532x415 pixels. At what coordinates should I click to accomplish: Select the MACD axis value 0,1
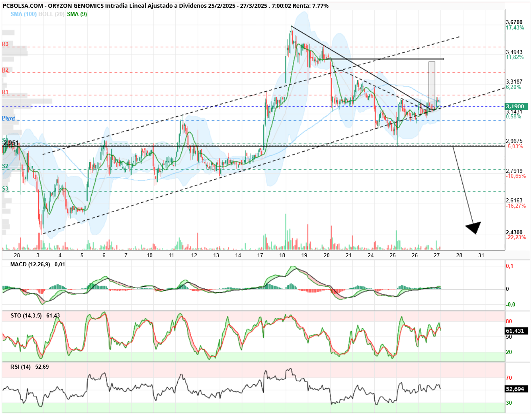pyautogui.click(x=509, y=266)
